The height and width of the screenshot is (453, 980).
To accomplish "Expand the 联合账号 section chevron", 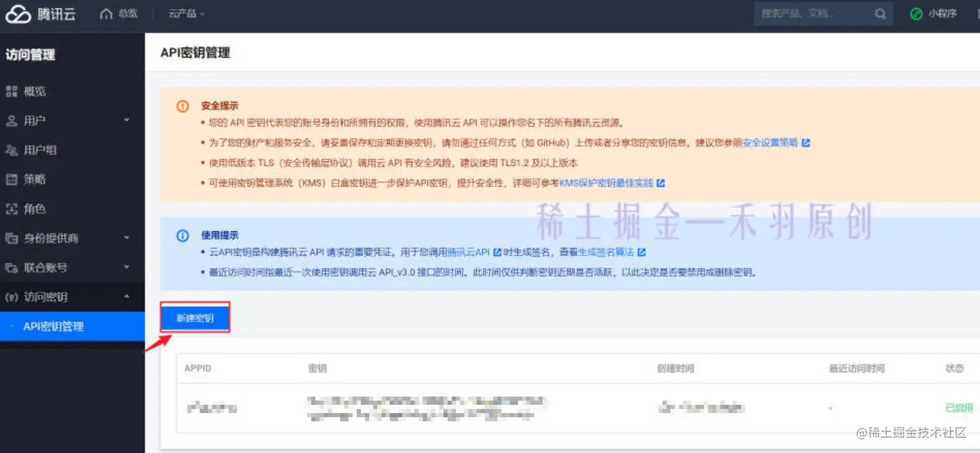I will [127, 267].
